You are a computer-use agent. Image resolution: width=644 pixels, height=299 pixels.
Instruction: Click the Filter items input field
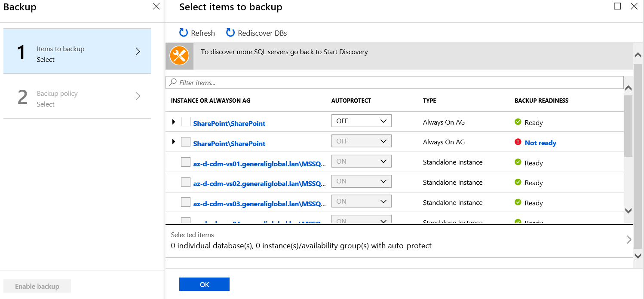[394, 82]
